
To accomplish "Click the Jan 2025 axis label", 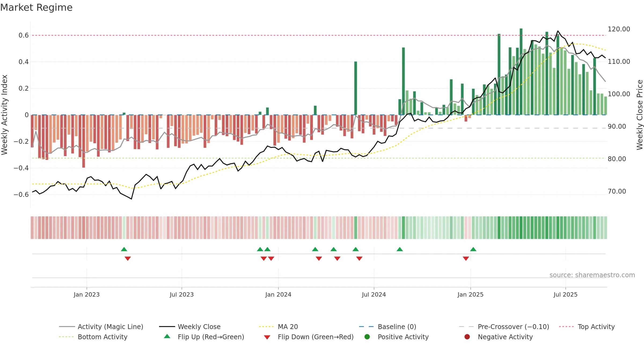I will tap(470, 294).
